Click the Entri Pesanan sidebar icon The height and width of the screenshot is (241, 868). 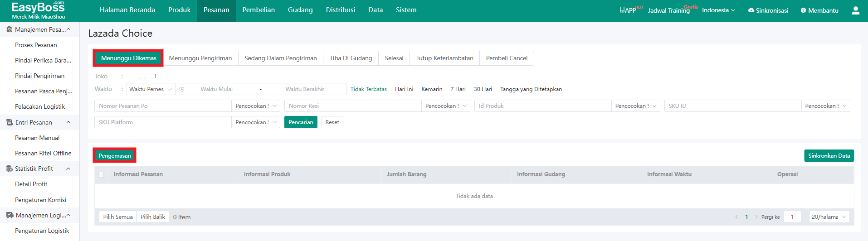[x=9, y=122]
